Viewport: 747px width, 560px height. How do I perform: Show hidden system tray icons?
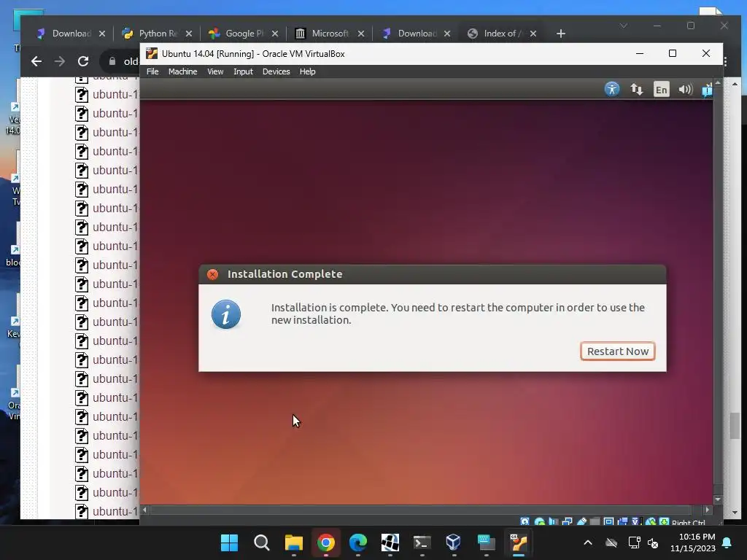[x=588, y=542]
